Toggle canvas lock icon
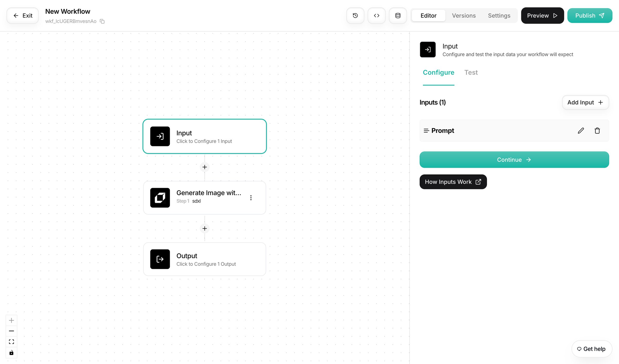 tap(11, 353)
